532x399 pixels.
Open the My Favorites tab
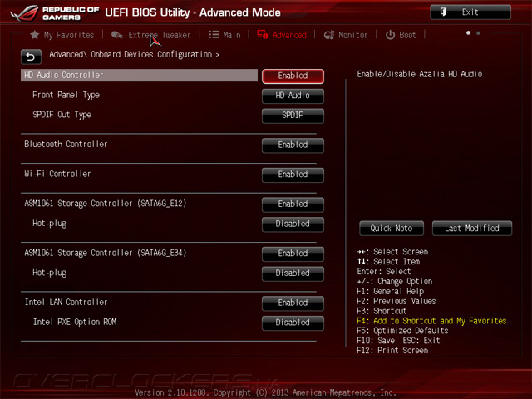(x=62, y=35)
